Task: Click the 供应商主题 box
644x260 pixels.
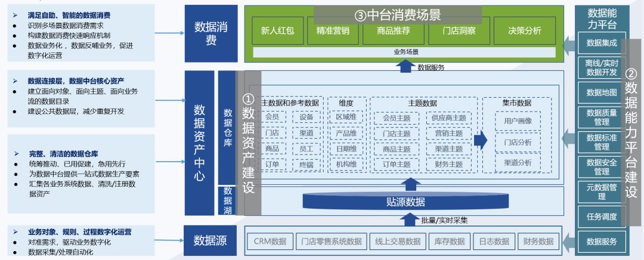Action: click(448, 118)
